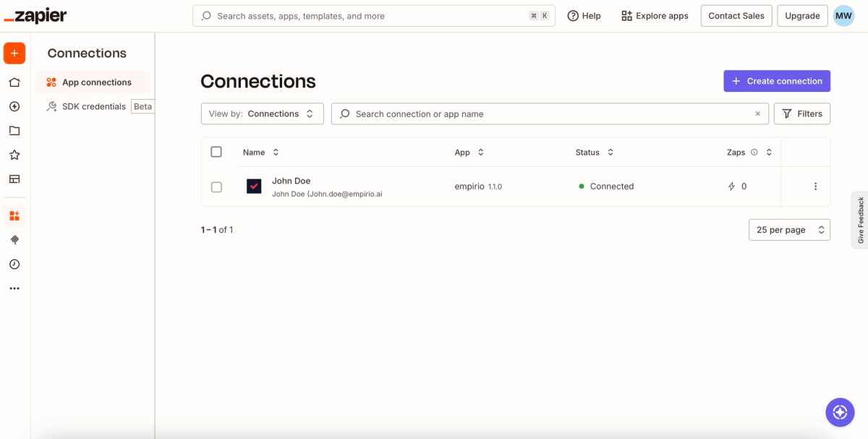This screenshot has width=868, height=439.
Task: Focus the global search assets field
Action: click(374, 16)
